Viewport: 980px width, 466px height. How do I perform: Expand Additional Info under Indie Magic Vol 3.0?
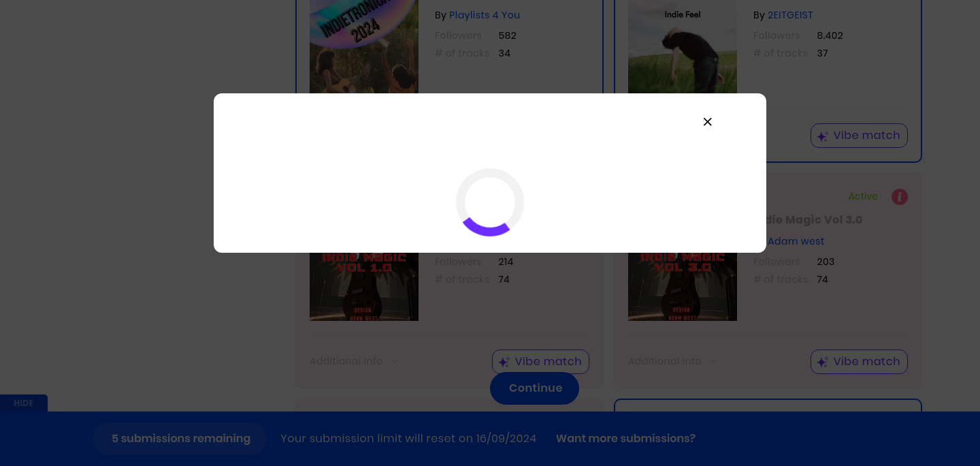coord(672,361)
